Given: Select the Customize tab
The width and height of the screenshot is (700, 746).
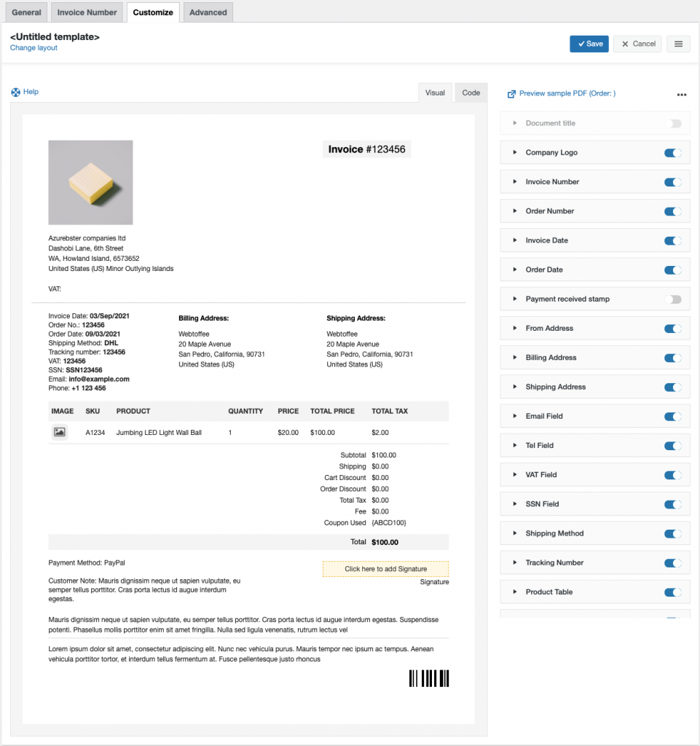Looking at the screenshot, I should coord(153,12).
